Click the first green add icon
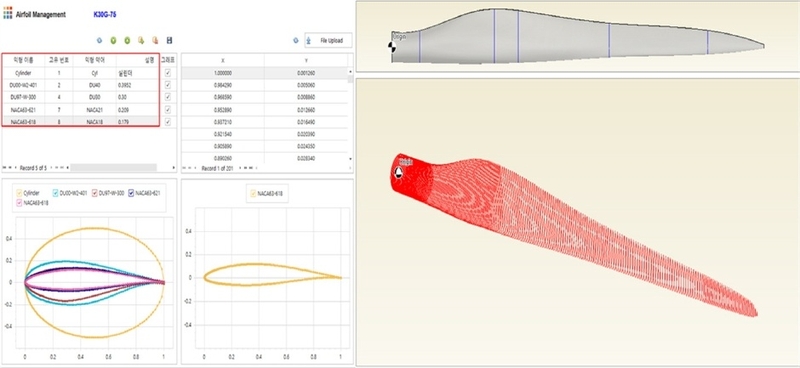800x368 pixels. (113, 40)
